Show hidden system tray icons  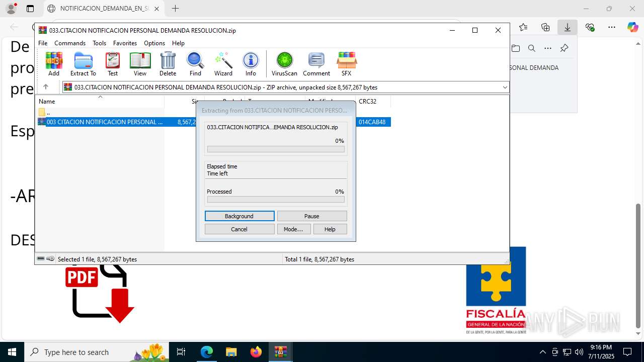542,352
